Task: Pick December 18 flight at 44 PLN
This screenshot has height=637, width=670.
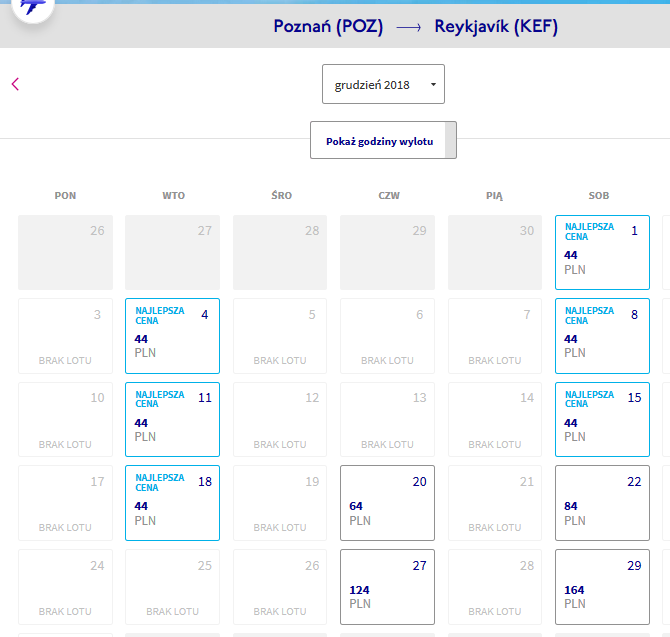Action: coord(172,503)
